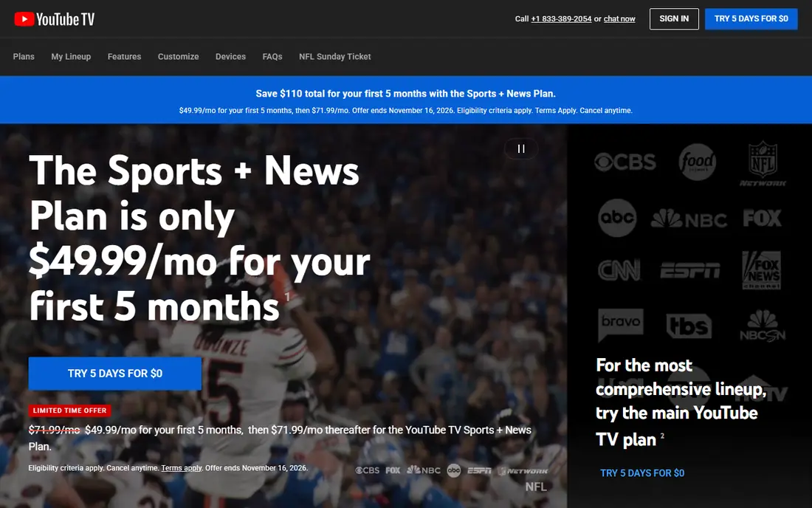Screen dimensions: 812x508
Task: Click small NBC logo under hero text
Action: coord(424,470)
